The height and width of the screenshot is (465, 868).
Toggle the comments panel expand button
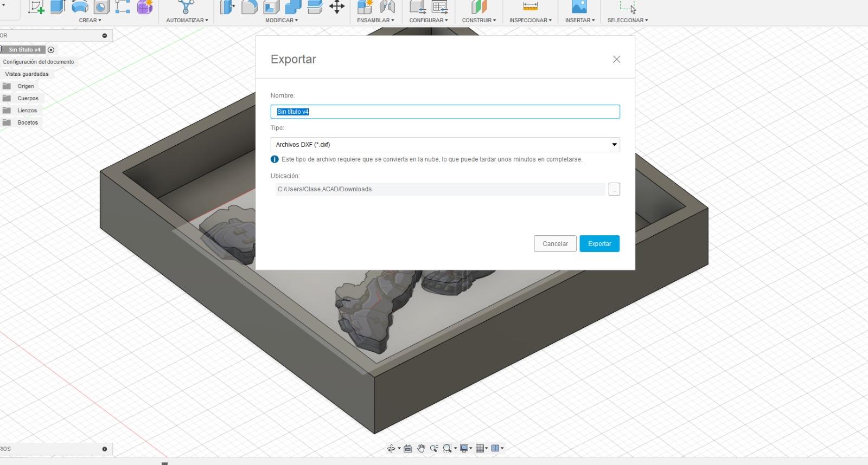pos(105,449)
